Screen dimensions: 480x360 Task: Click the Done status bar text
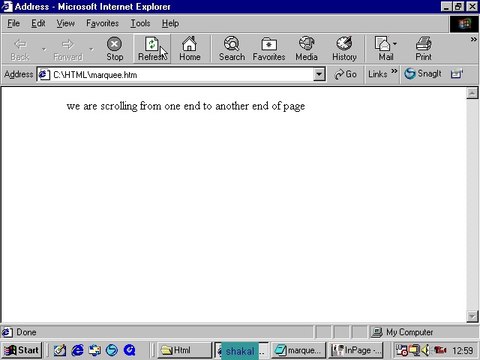coord(26,332)
